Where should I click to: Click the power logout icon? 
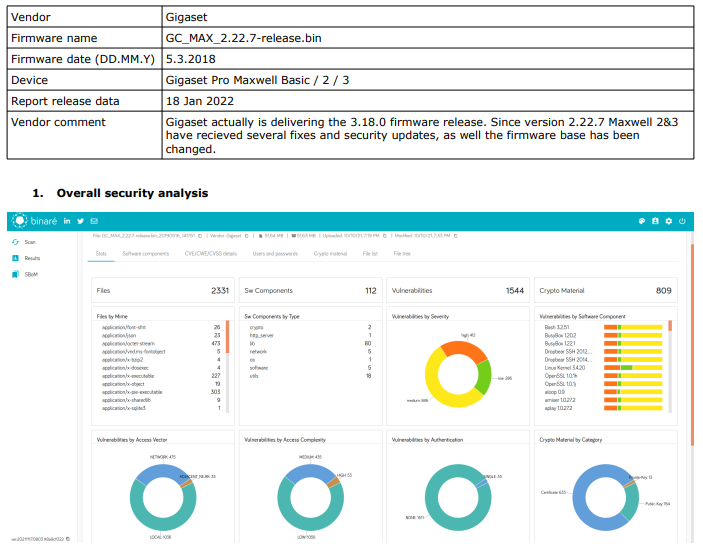(x=682, y=221)
